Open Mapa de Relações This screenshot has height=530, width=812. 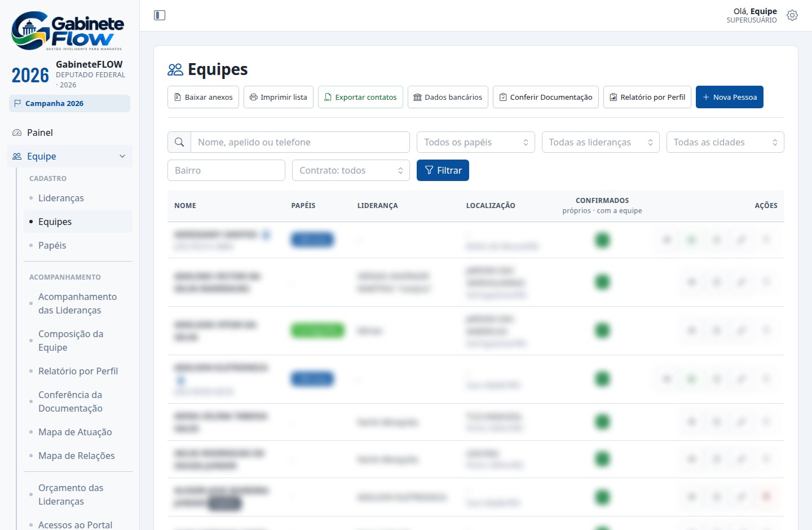[77, 456]
